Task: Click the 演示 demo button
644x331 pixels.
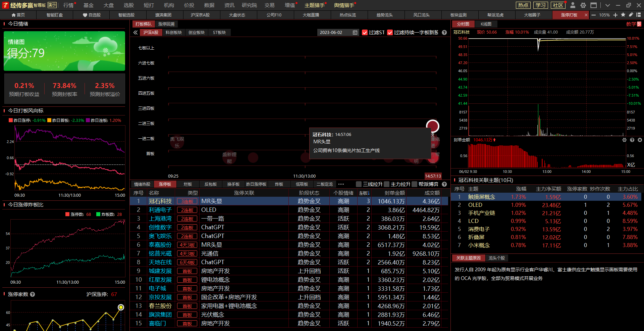Action: [x=52, y=5]
